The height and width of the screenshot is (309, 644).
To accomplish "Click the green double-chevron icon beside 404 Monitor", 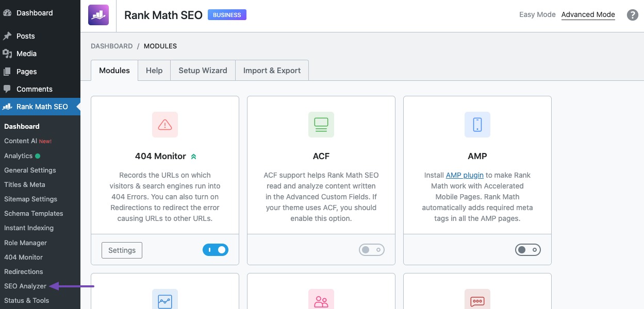I will click(x=194, y=156).
